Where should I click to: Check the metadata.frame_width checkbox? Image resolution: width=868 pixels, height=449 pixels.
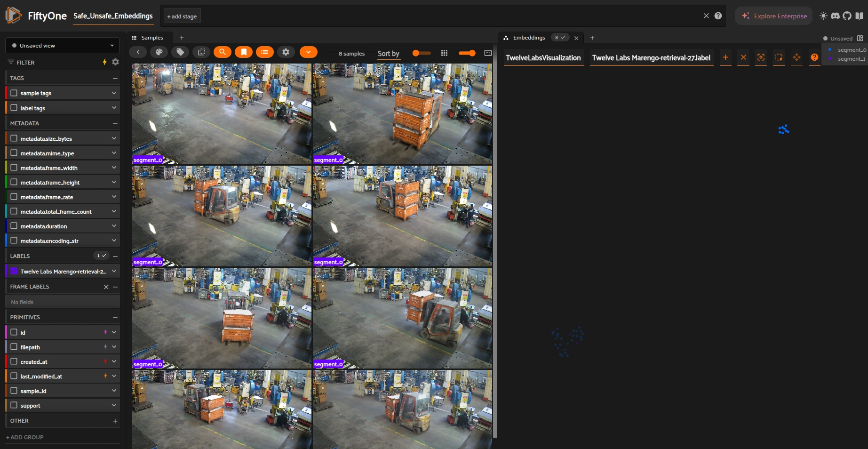14,168
